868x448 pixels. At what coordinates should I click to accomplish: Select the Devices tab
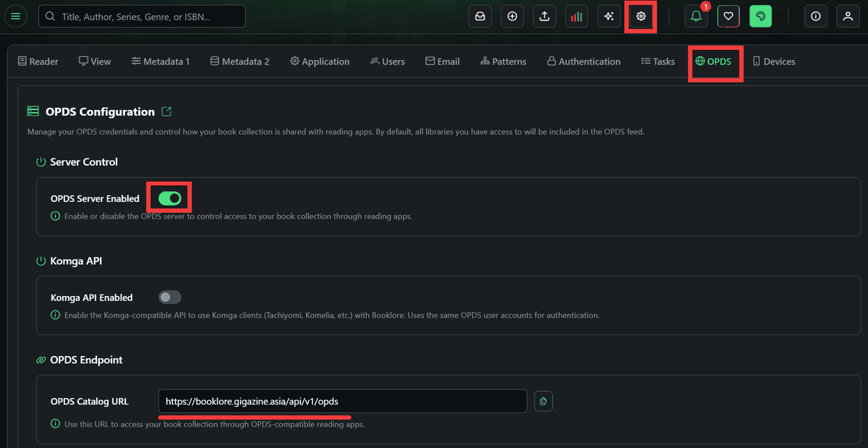[773, 62]
